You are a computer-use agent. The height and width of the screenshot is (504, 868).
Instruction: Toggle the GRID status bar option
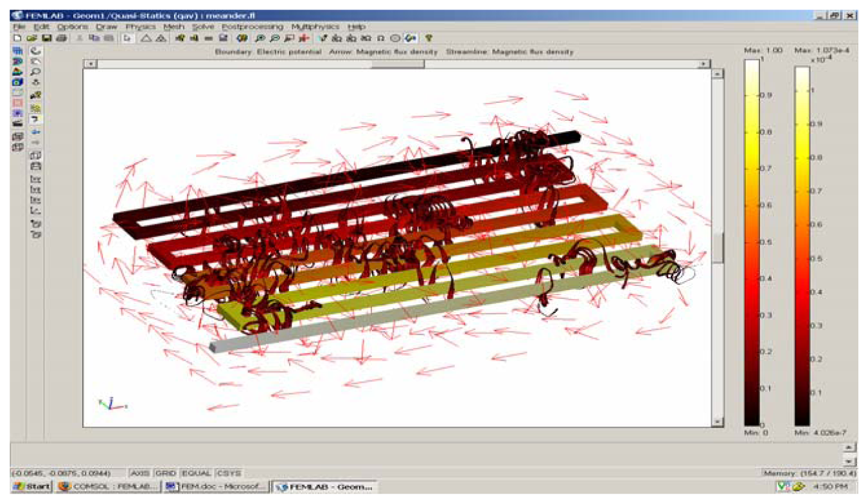pyautogui.click(x=166, y=473)
